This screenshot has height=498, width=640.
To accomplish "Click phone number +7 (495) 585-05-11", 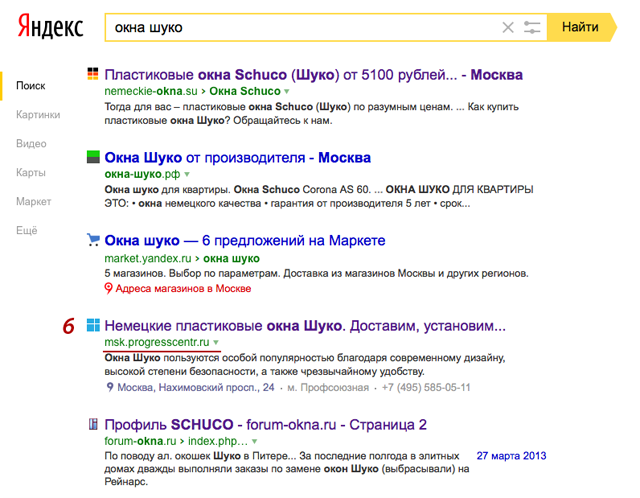I will coord(426,387).
